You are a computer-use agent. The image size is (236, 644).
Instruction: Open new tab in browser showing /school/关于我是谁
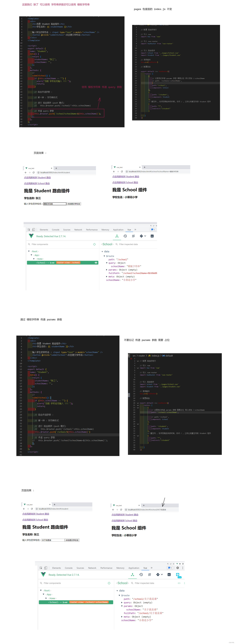[144, 506]
